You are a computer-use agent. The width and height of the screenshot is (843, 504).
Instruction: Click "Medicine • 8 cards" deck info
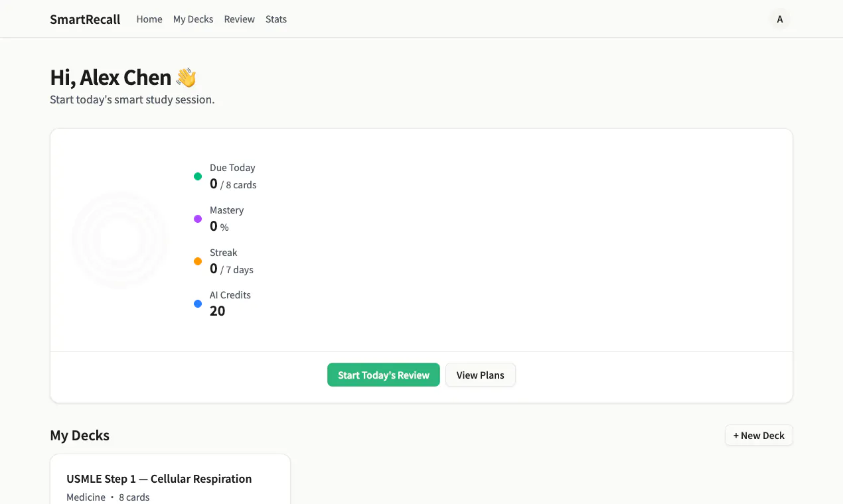[108, 497]
